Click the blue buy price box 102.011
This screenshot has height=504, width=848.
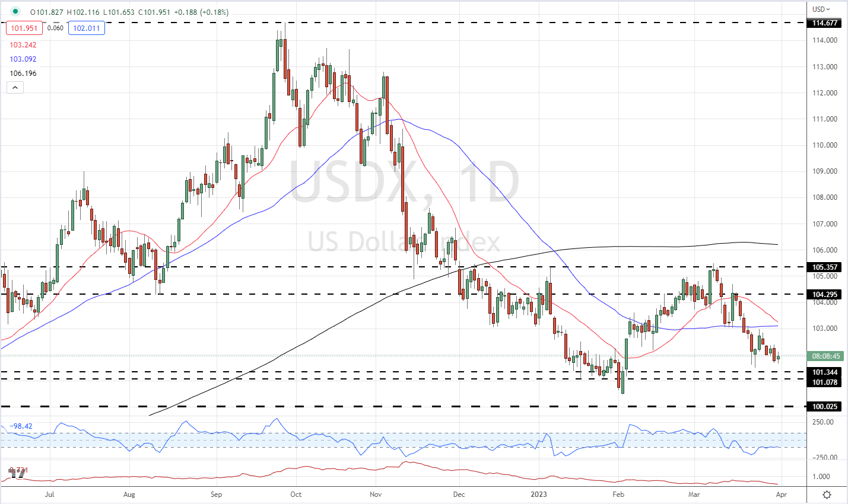coord(87,28)
